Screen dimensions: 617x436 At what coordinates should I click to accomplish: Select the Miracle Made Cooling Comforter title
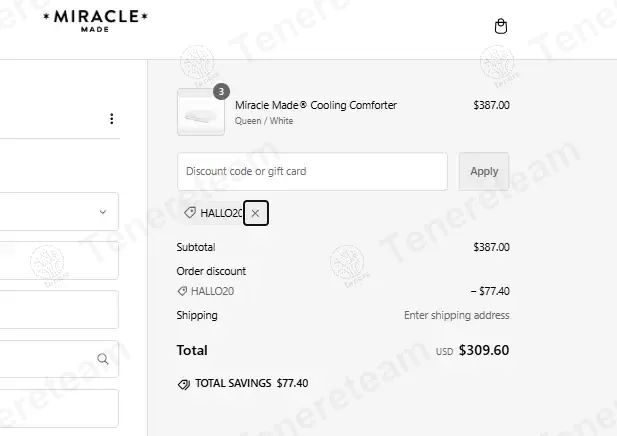coord(315,105)
